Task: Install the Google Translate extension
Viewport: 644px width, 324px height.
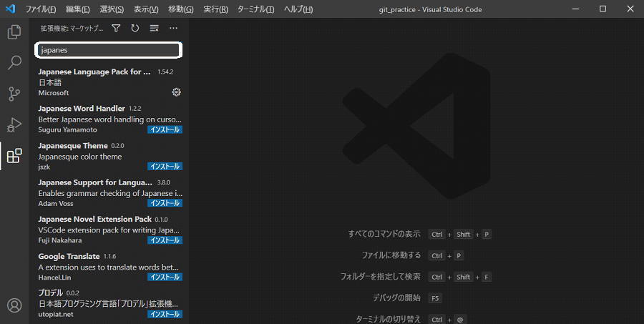Action: 165,278
